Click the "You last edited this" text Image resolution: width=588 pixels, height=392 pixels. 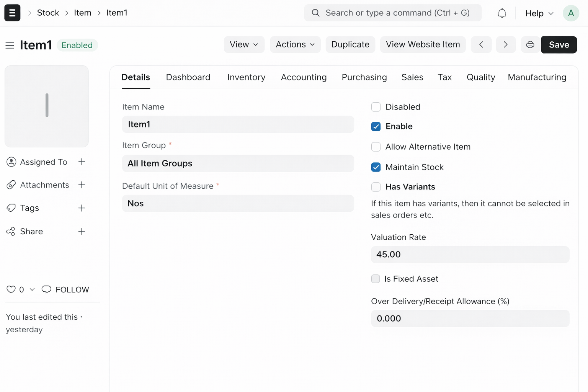point(42,317)
